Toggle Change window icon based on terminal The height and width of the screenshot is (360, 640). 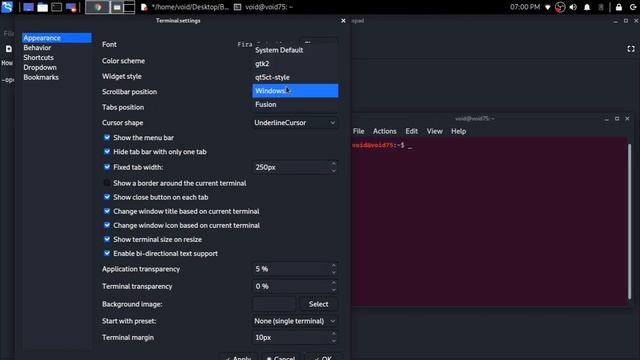[x=107, y=225]
